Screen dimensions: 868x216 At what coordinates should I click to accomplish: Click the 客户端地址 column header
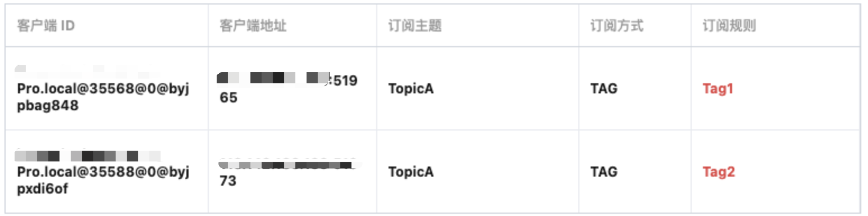point(253,26)
